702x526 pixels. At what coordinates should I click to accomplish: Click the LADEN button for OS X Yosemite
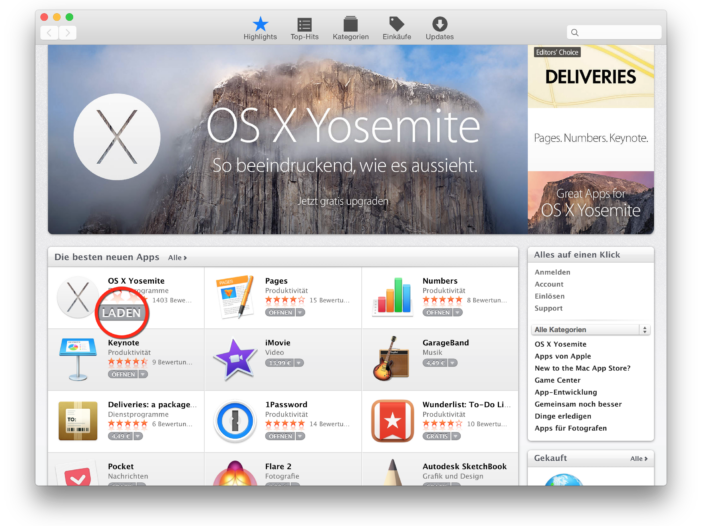tap(121, 313)
